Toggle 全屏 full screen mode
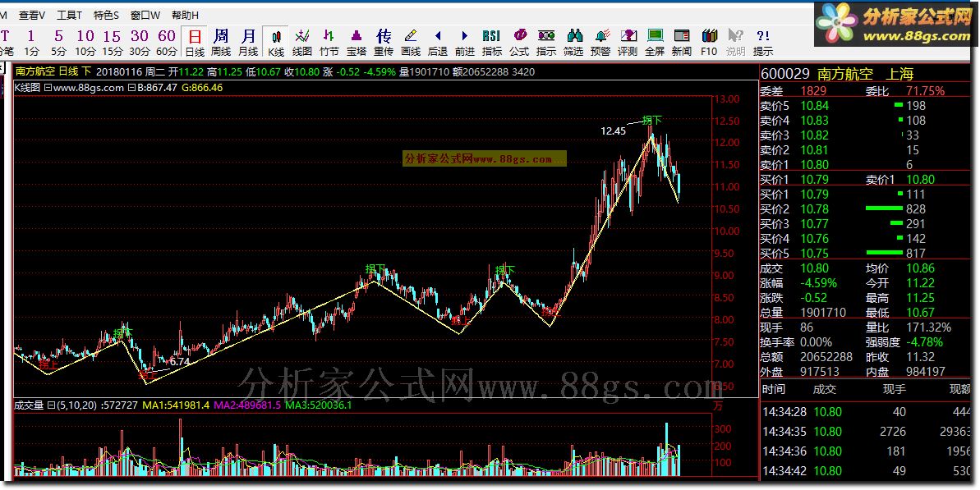The image size is (980, 490). point(655,43)
